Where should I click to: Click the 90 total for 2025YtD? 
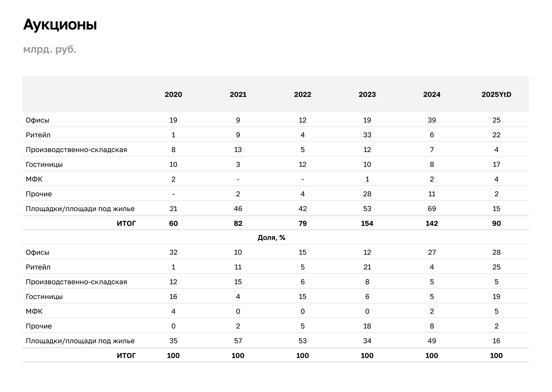point(496,224)
